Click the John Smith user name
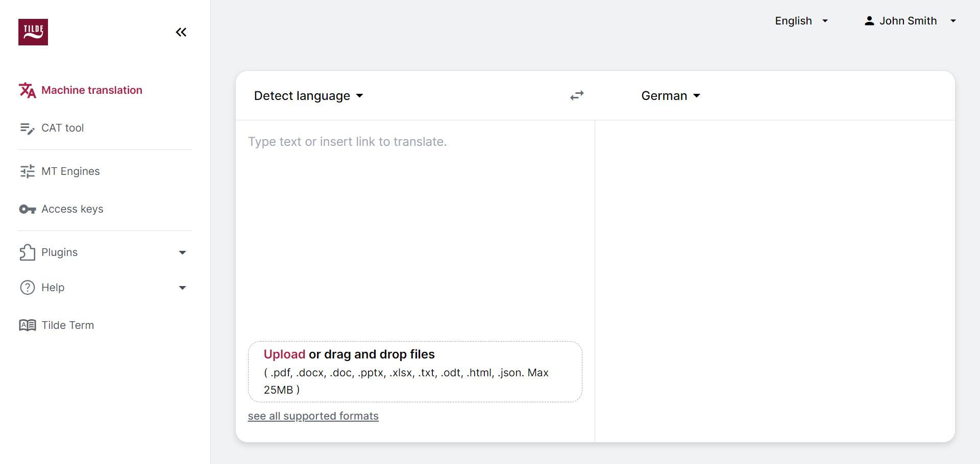Image resolution: width=980 pixels, height=464 pixels. [x=908, y=21]
